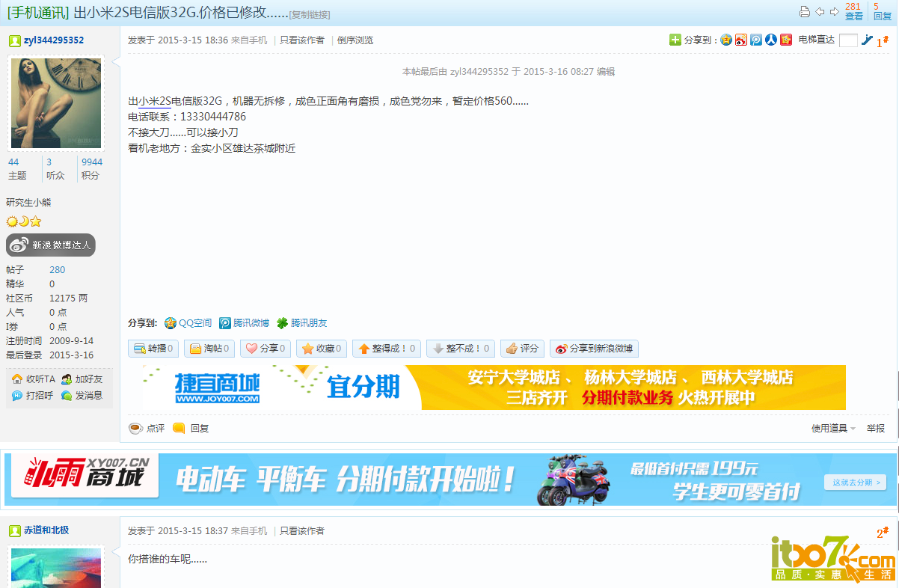
Task: Click the 1# floor number link
Action: 883,43
